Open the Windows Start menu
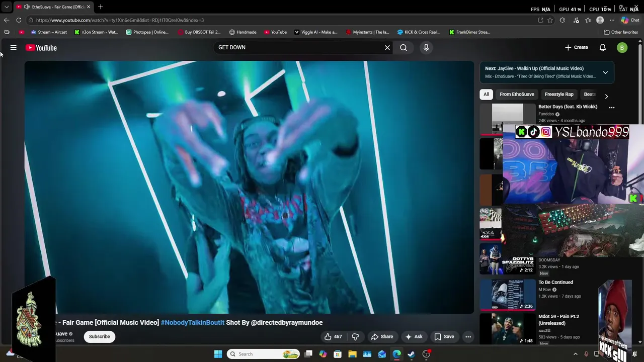The height and width of the screenshot is (362, 644). [218, 354]
